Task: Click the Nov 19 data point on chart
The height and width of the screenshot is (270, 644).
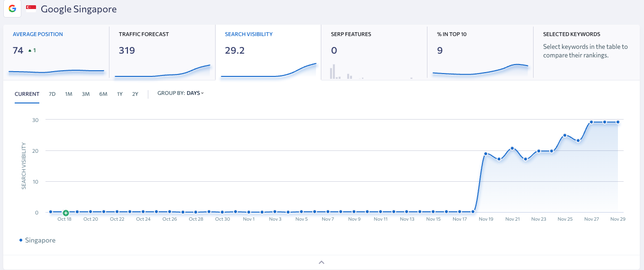Action: tap(486, 154)
